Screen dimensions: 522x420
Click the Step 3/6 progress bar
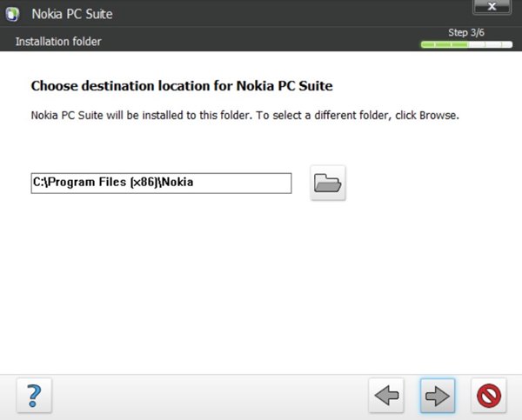pyautogui.click(x=466, y=44)
